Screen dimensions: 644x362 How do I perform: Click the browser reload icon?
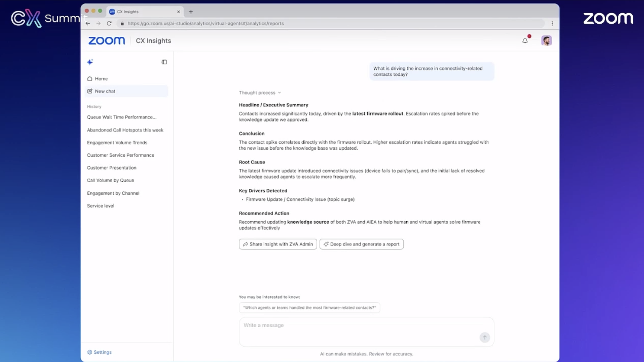click(109, 23)
